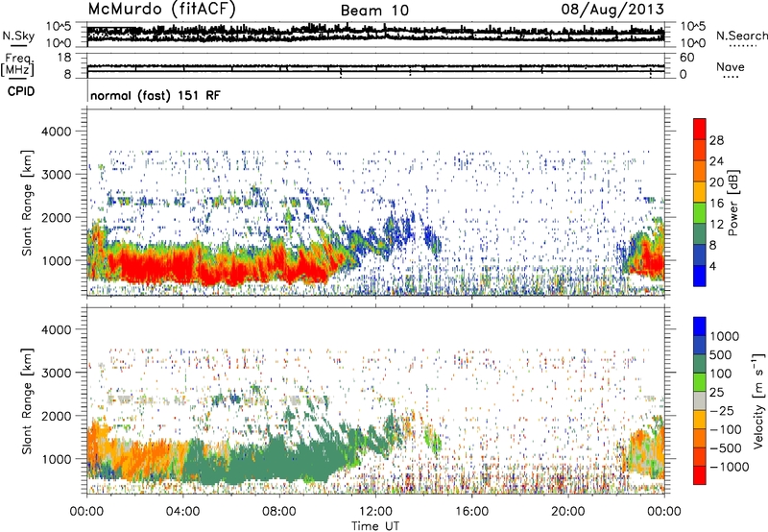Click the "McMurdo (fitACF)" plot title

[x=161, y=10]
